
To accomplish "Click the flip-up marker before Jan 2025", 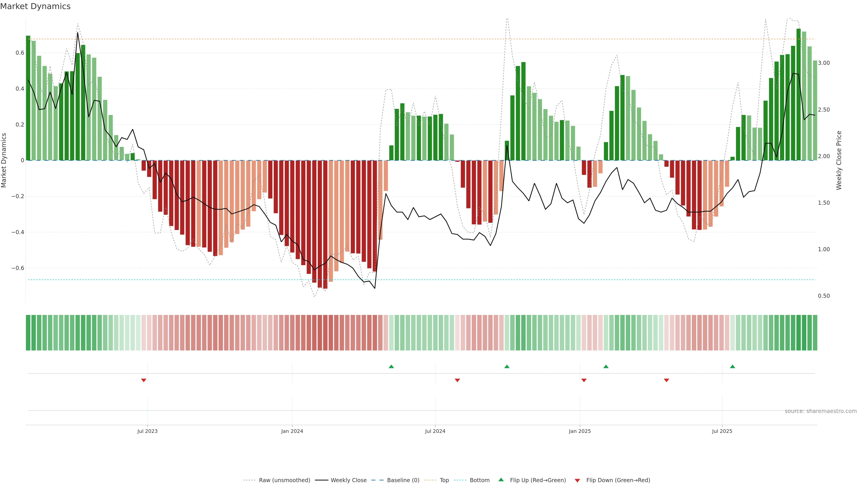I will 507,366.
